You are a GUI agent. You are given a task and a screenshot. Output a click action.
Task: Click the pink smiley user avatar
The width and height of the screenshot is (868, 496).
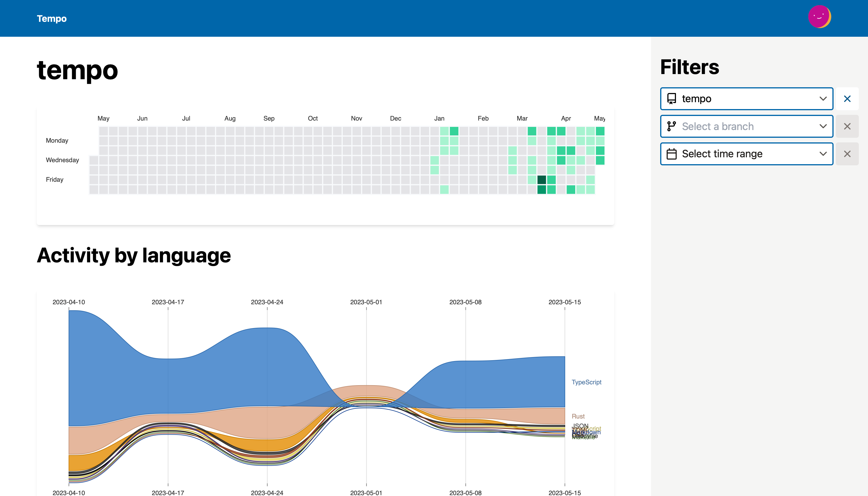(819, 16)
